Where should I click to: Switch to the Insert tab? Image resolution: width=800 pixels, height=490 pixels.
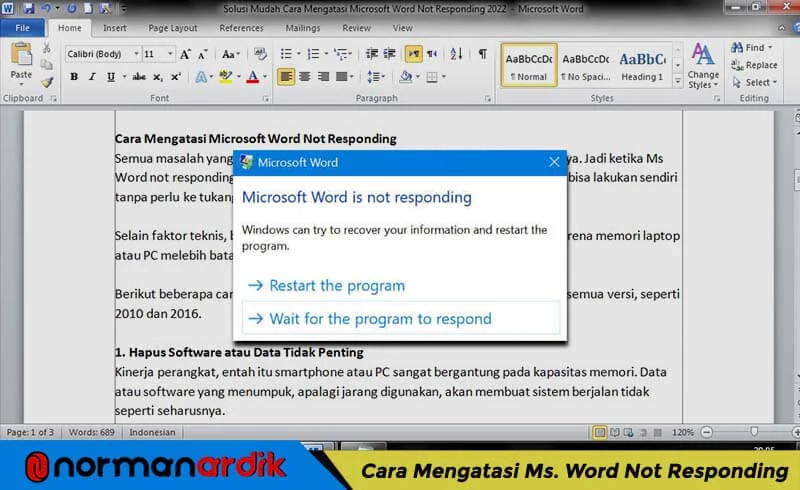(x=115, y=28)
